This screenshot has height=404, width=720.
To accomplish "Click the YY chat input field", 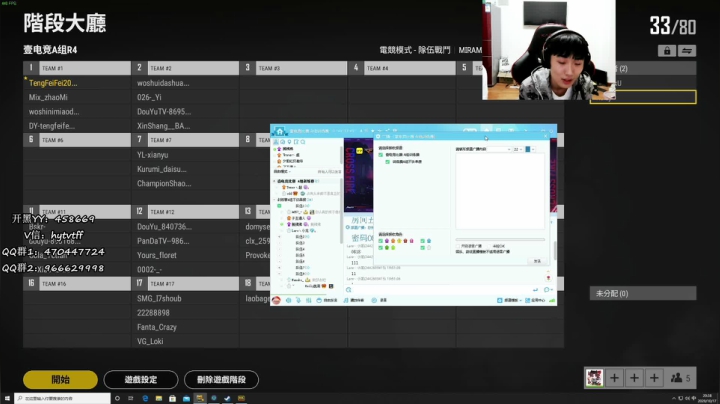I will (441, 290).
